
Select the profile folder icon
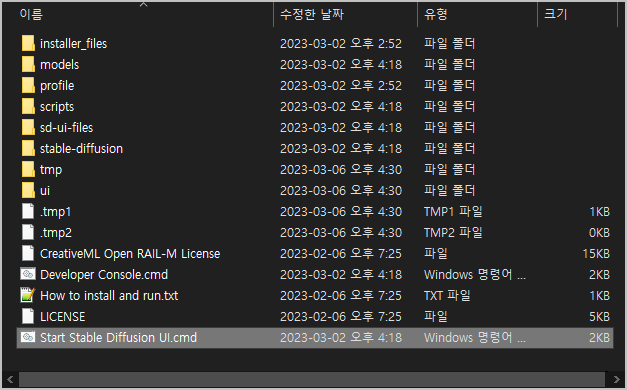(28, 85)
